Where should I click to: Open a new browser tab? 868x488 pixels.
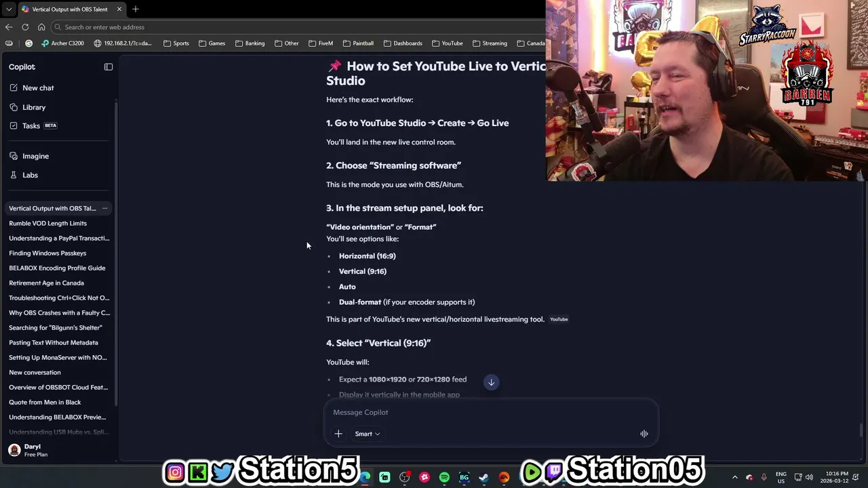[136, 9]
